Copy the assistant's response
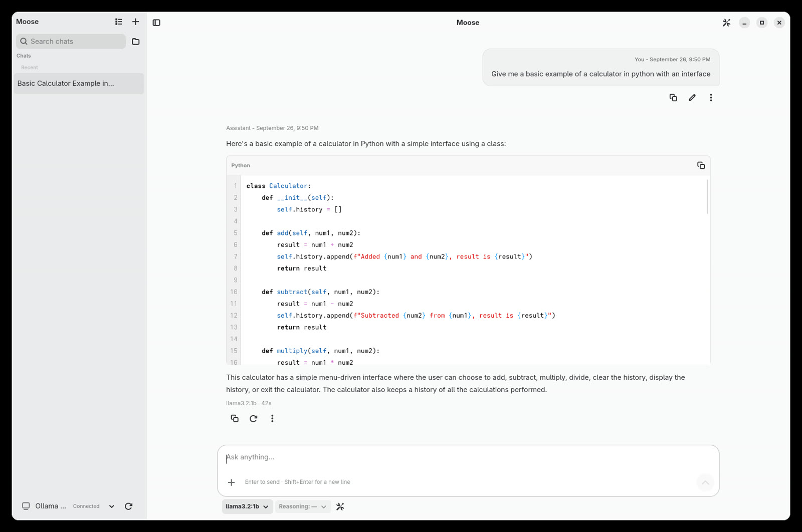The image size is (802, 532). 235,418
